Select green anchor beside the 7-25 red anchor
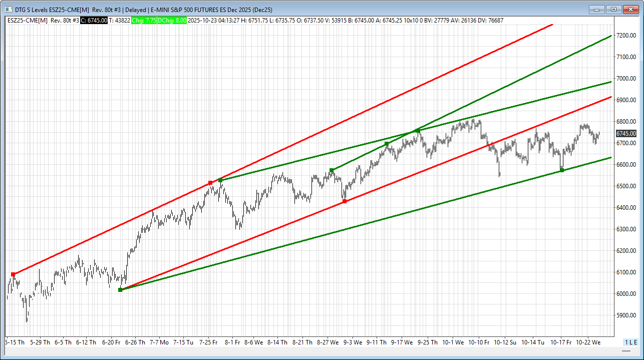644x360 pixels. [x=220, y=180]
